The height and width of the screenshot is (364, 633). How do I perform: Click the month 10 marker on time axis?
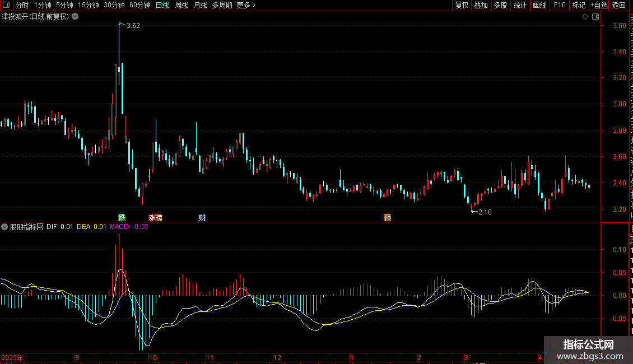[x=152, y=357]
